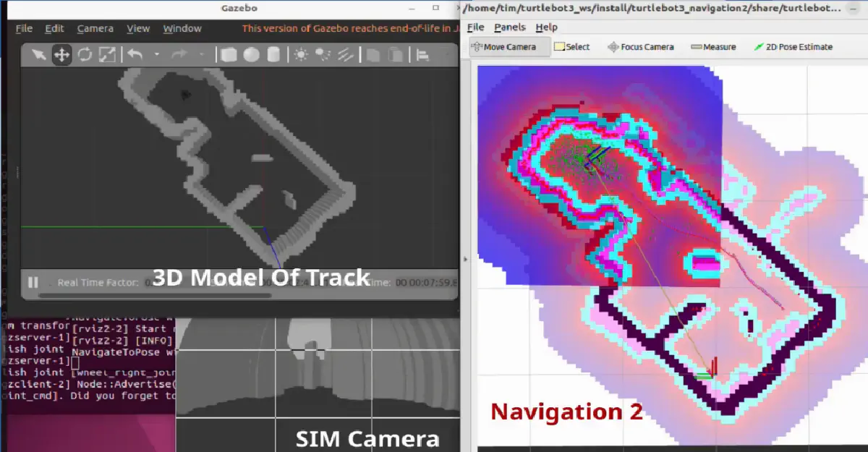This screenshot has width=868, height=452.
Task: Add a point light in Gazebo
Action: click(300, 55)
